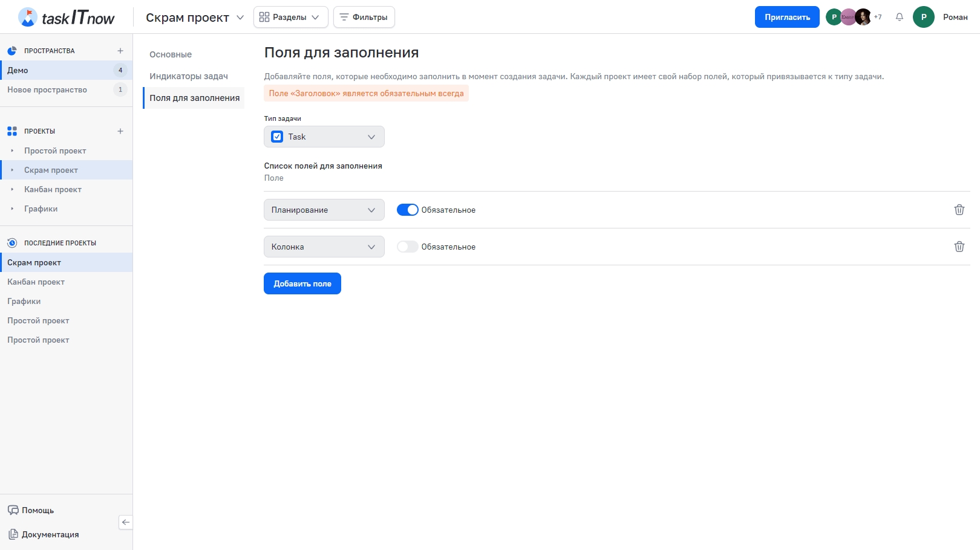Disable Обязательное toggle for Планирование
The width and height of the screenshot is (980, 550).
pyautogui.click(x=407, y=210)
